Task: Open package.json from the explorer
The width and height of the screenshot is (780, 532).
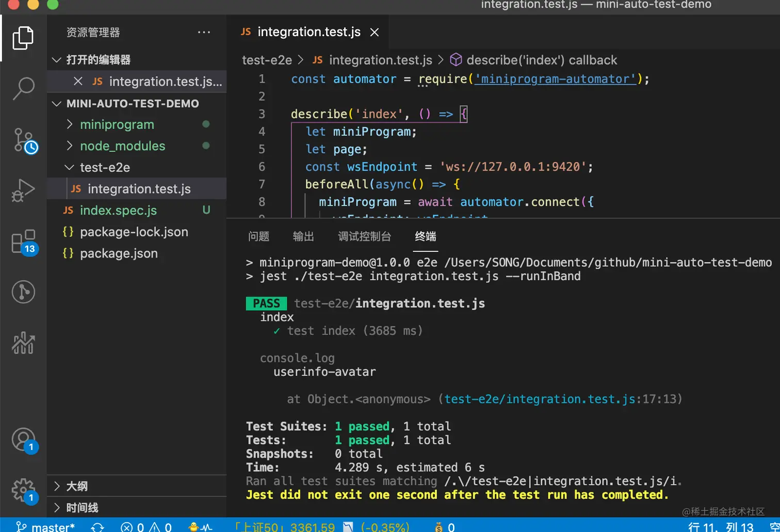Action: (x=119, y=253)
